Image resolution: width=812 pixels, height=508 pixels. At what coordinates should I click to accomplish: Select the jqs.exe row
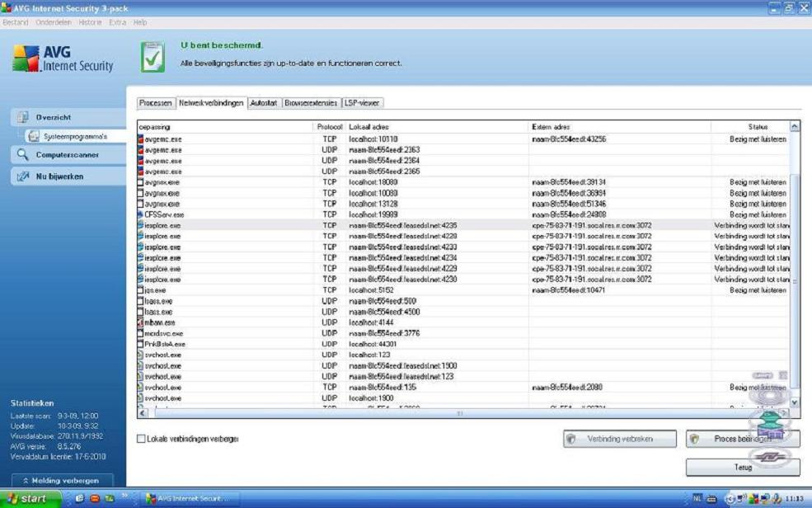[x=463, y=290]
